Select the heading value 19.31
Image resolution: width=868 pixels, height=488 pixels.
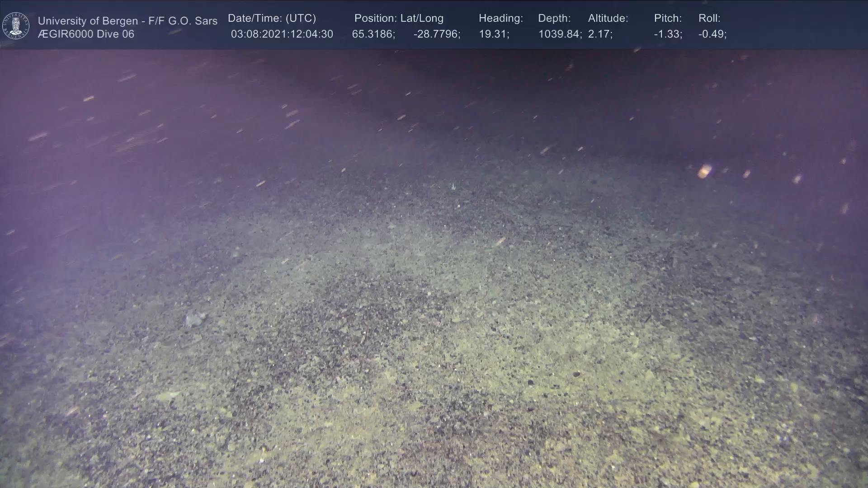pos(494,34)
